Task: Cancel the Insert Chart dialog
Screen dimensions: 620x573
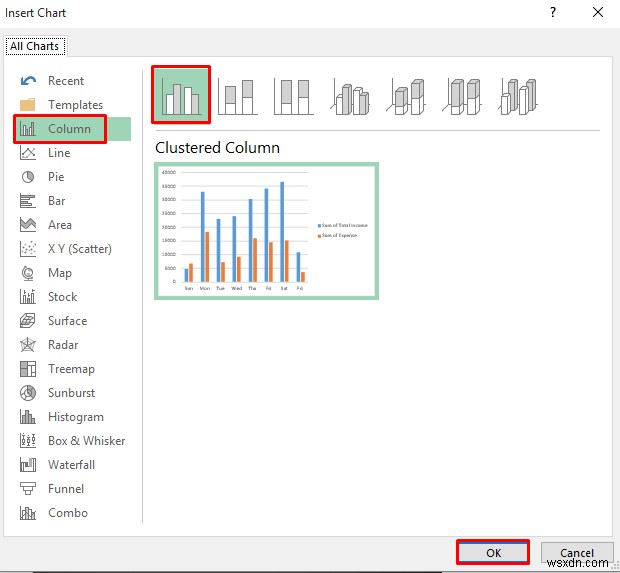Action: (x=577, y=552)
